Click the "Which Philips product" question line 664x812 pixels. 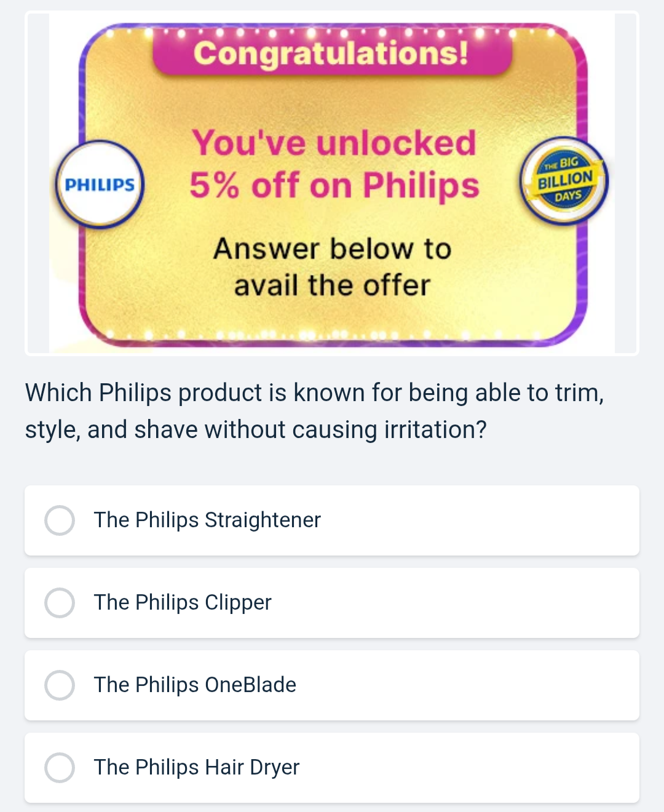(314, 392)
